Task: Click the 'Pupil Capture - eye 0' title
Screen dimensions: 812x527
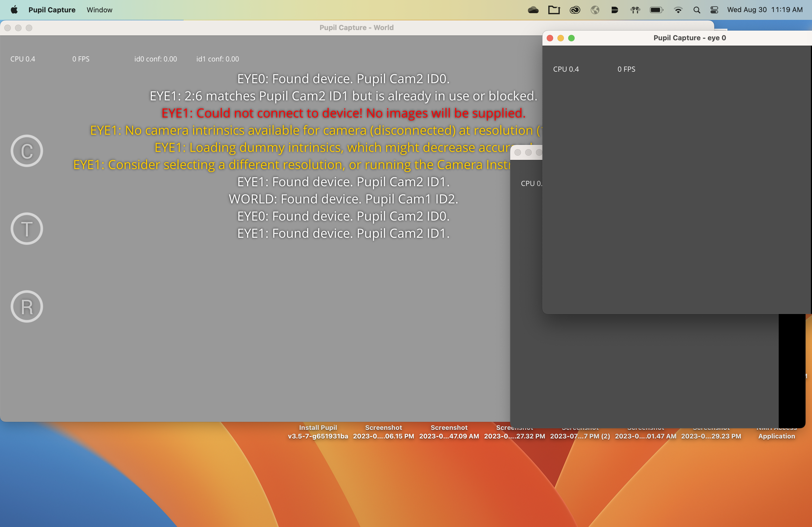Action: [690, 38]
